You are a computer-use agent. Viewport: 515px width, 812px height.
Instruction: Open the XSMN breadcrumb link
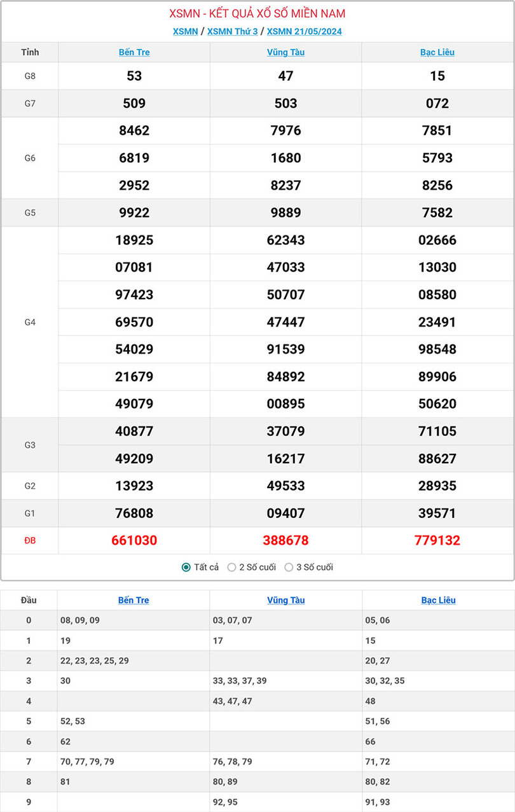click(x=185, y=31)
